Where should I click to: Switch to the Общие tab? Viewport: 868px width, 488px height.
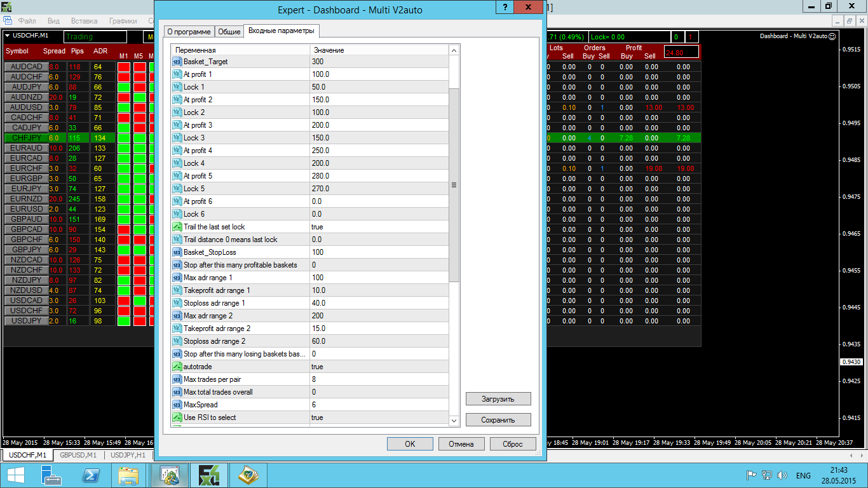click(x=229, y=32)
